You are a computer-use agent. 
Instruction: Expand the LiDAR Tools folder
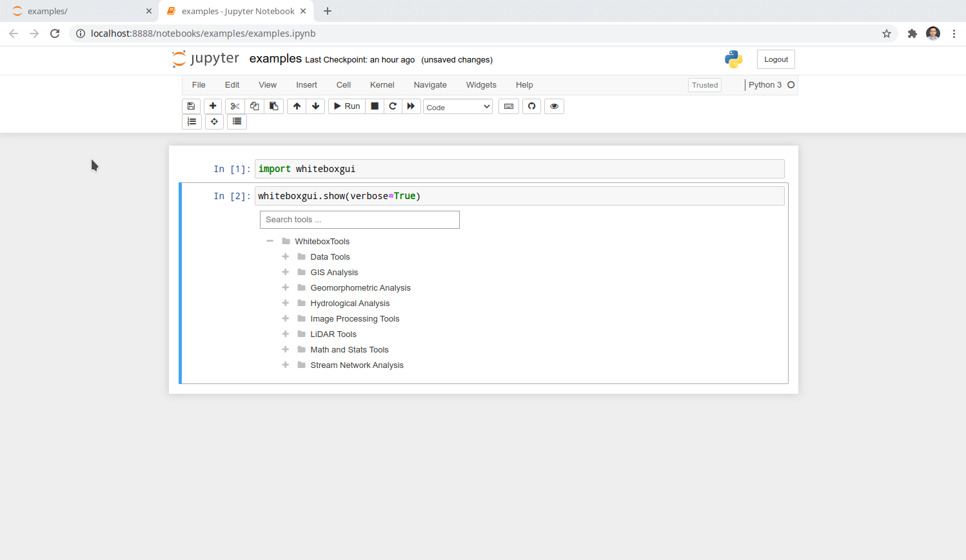[x=285, y=334]
